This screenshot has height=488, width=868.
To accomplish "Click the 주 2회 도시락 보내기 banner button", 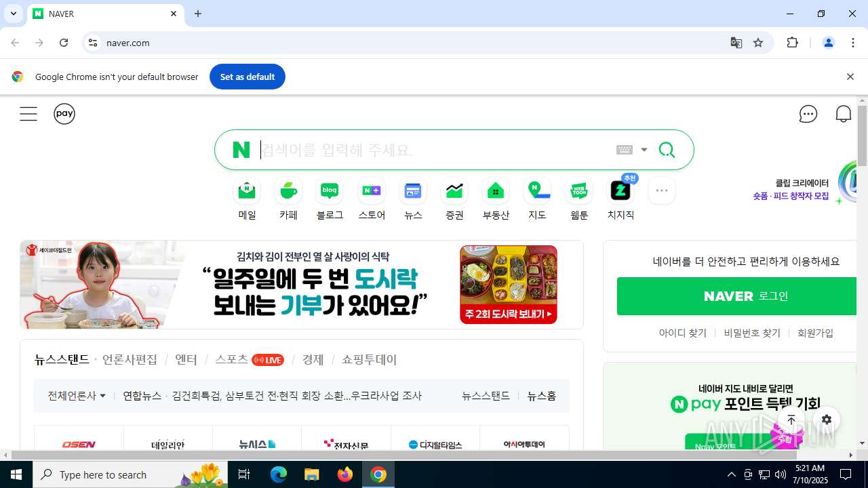I will (509, 314).
